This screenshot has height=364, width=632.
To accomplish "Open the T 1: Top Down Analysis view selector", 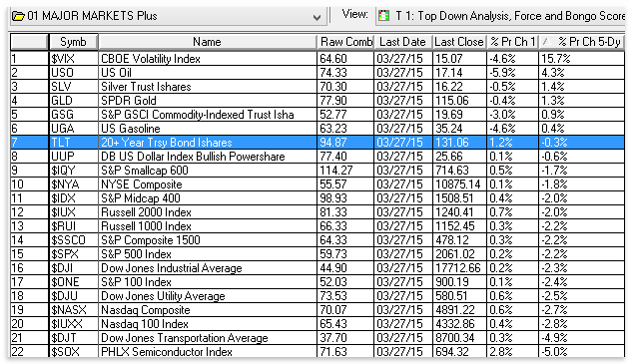I will click(x=501, y=16).
